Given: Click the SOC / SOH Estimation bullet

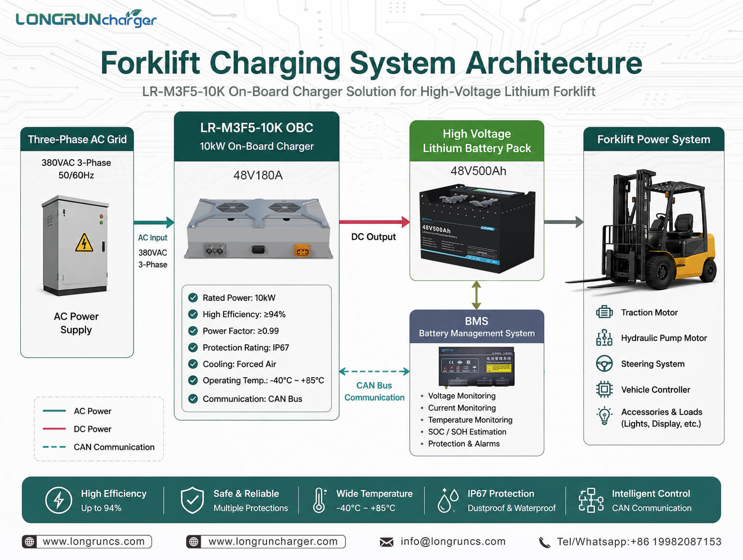Looking at the screenshot, I should (x=463, y=432).
